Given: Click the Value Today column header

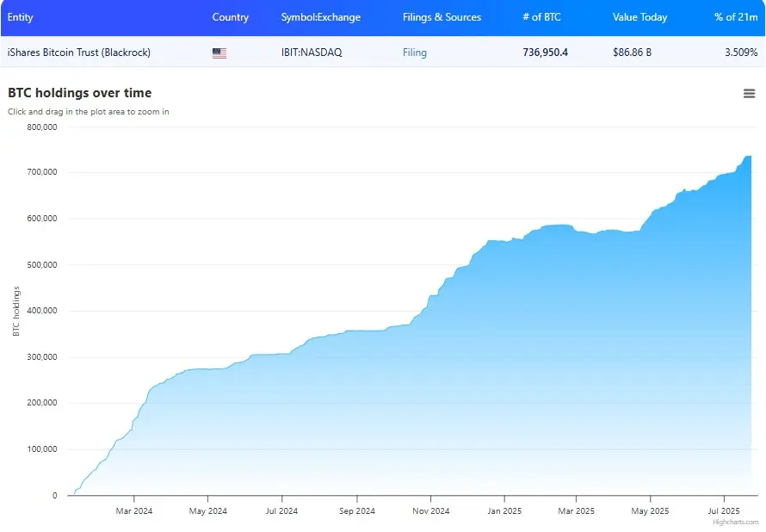Looking at the screenshot, I should pyautogui.click(x=640, y=17).
